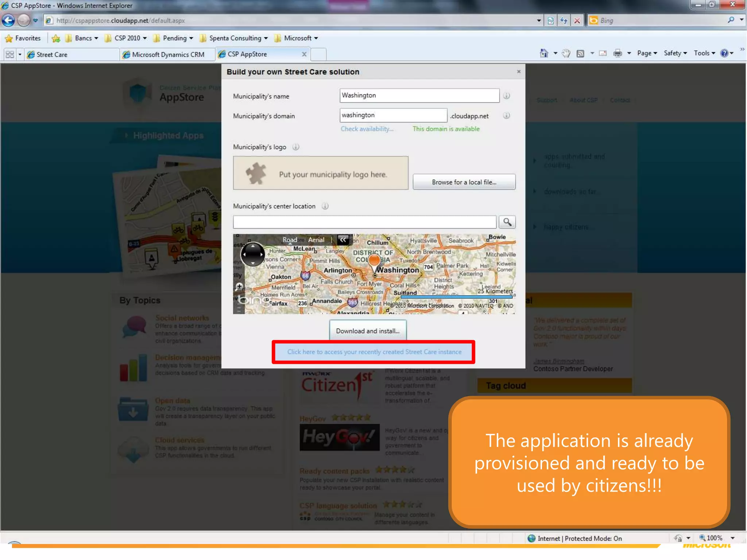Click info icon beside domain field

tap(507, 116)
